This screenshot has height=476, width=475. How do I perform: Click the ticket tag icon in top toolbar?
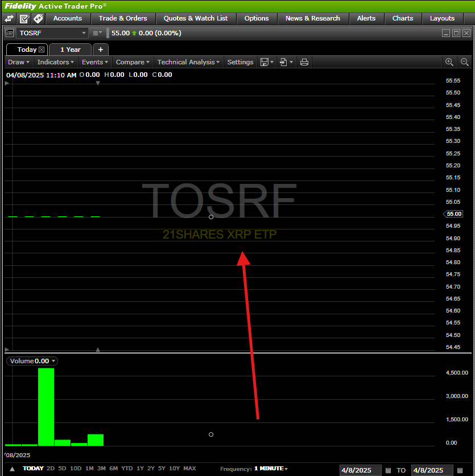tap(38, 19)
